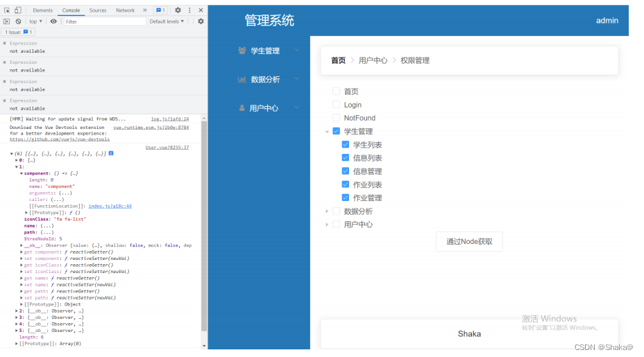Open console settings gear beside Default levels
The height and width of the screenshot is (357, 644).
tap(201, 21)
